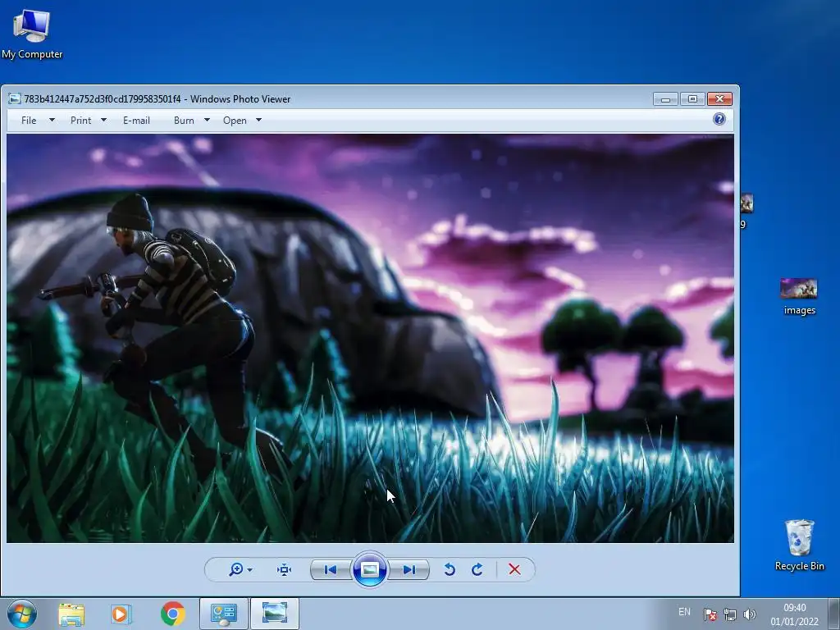Select the images desktop thumbnail
The height and width of the screenshot is (630, 840).
tap(799, 297)
